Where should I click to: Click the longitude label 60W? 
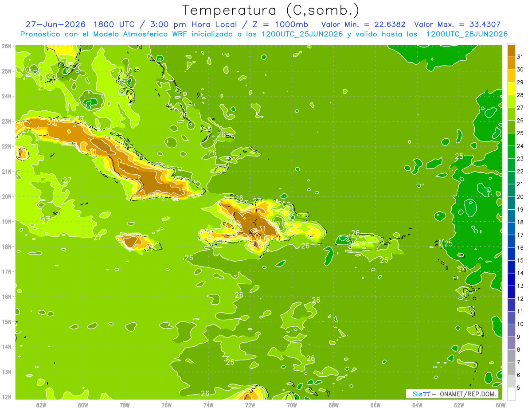click(501, 405)
